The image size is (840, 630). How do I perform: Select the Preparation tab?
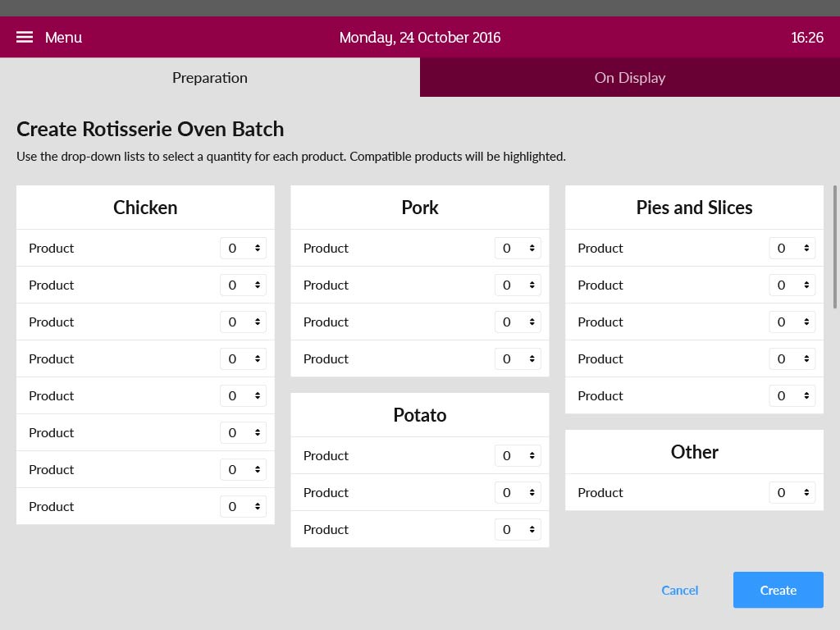click(209, 78)
